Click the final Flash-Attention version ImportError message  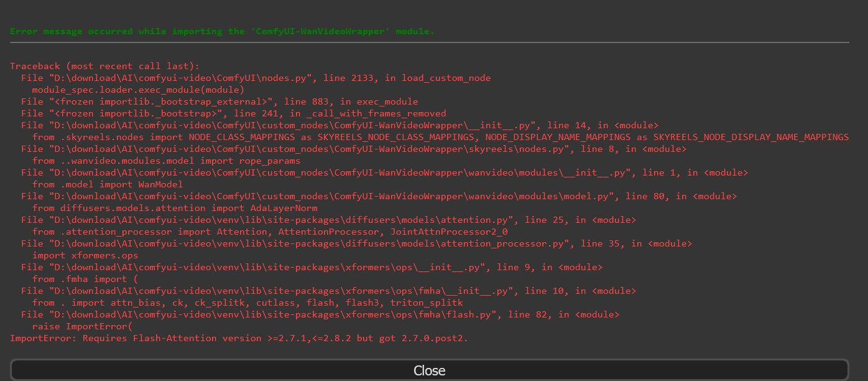[239, 338]
